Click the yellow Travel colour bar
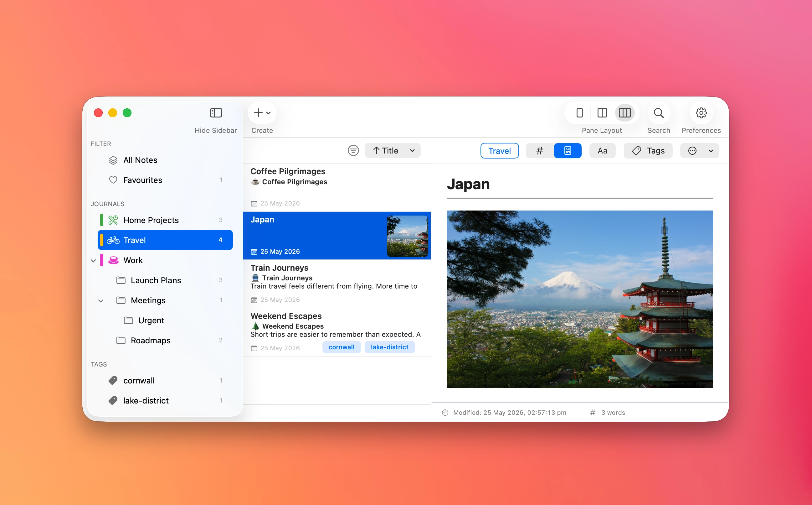The height and width of the screenshot is (505, 812). pyautogui.click(x=102, y=240)
